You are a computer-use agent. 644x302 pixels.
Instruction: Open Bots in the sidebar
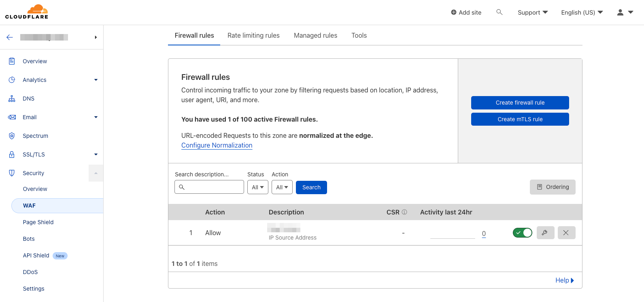[x=29, y=239]
